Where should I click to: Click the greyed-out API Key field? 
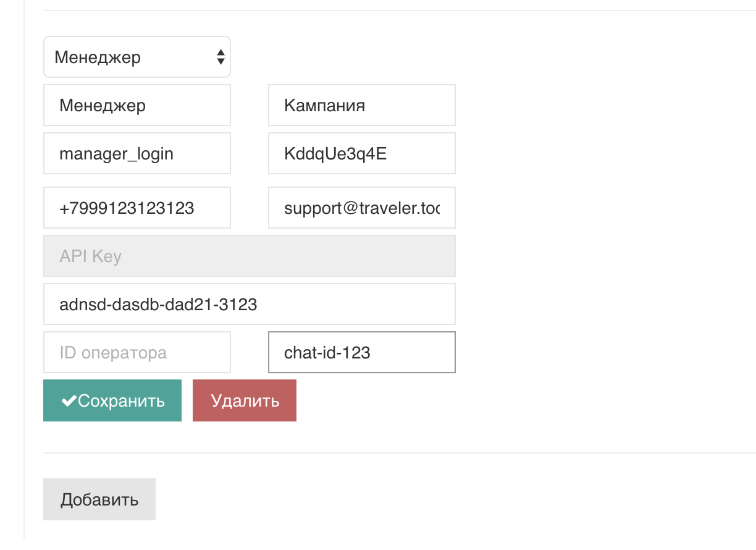(249, 256)
